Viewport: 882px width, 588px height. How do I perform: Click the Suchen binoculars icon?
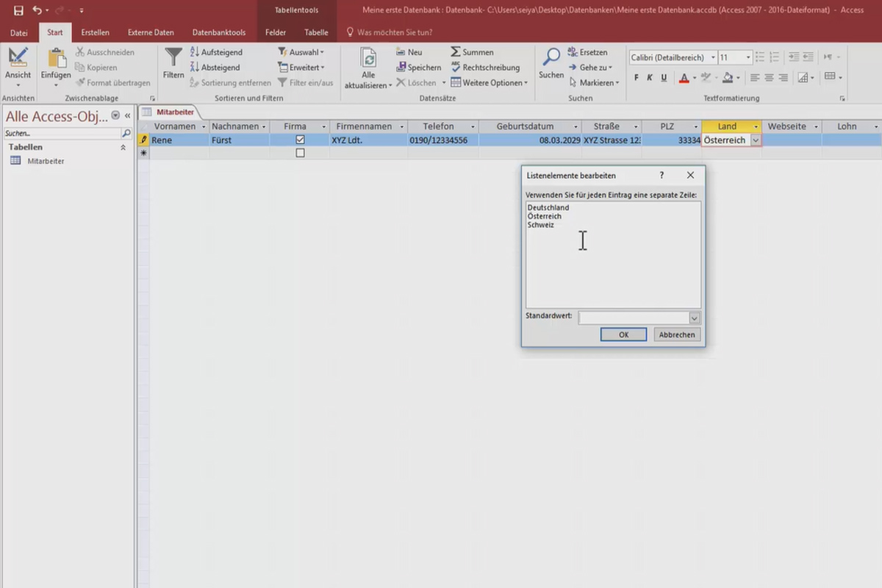(x=551, y=58)
